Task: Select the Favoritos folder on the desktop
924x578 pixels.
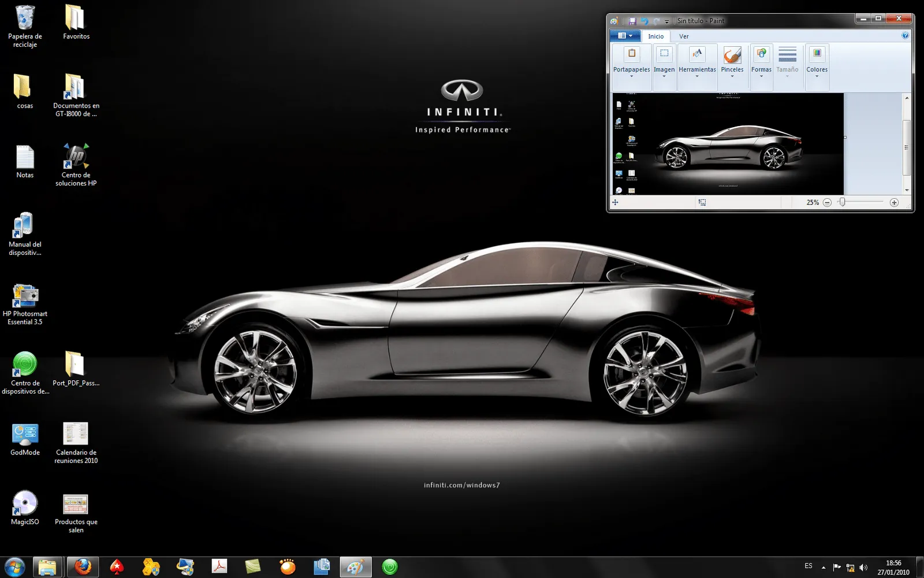Action: coord(76,22)
